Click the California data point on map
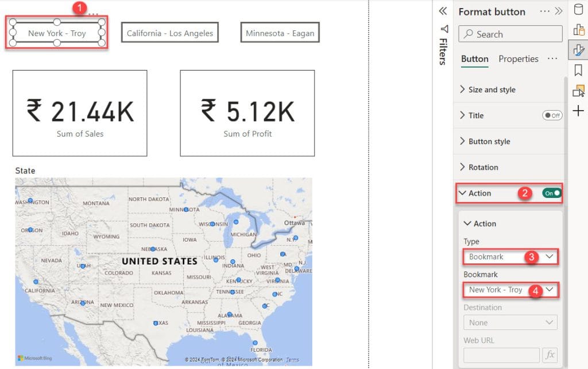 coord(36,282)
